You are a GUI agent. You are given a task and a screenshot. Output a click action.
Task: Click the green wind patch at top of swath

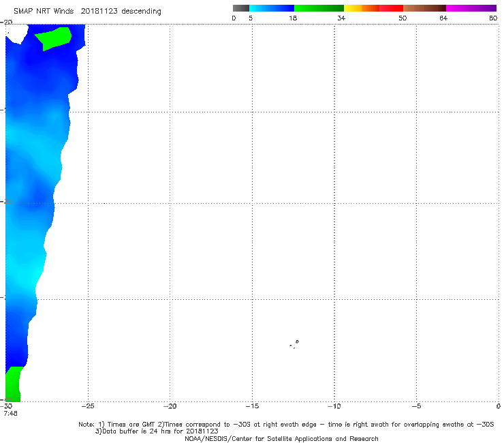click(x=53, y=38)
